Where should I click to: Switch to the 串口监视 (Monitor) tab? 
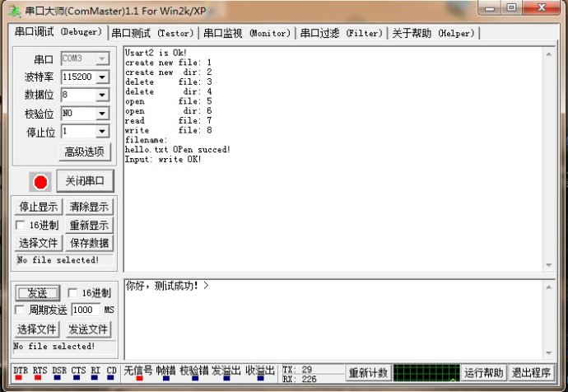247,33
